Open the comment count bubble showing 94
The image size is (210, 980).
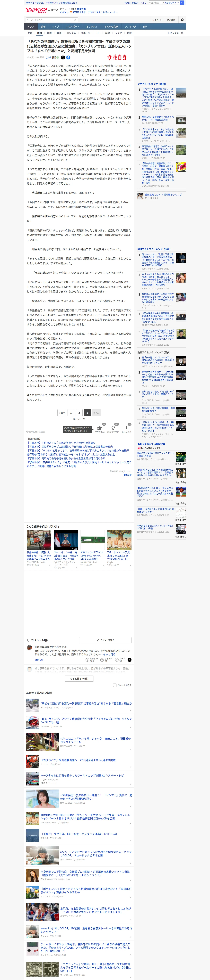click(x=48, y=57)
